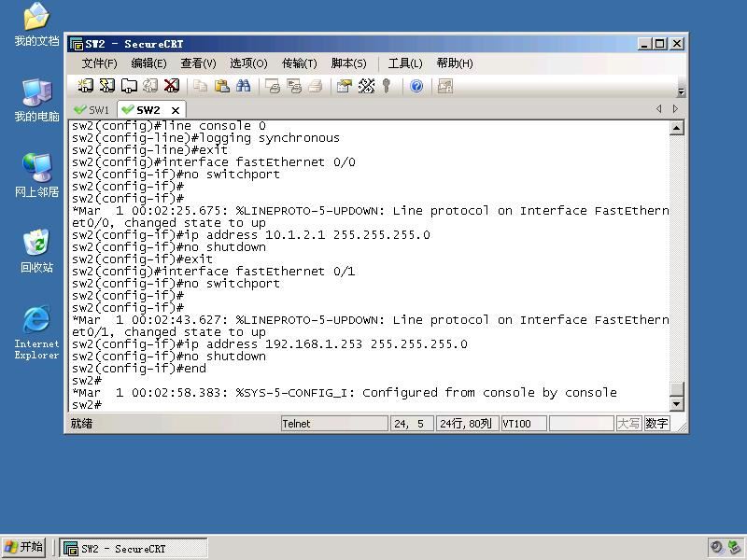Click the tab scroll left arrow

pyautogui.click(x=659, y=109)
